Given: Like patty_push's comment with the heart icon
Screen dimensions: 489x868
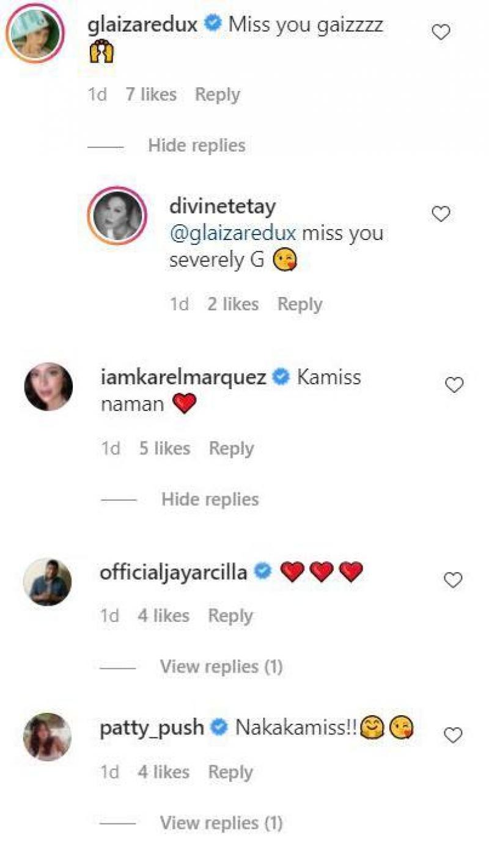Looking at the screenshot, I should (x=453, y=735).
